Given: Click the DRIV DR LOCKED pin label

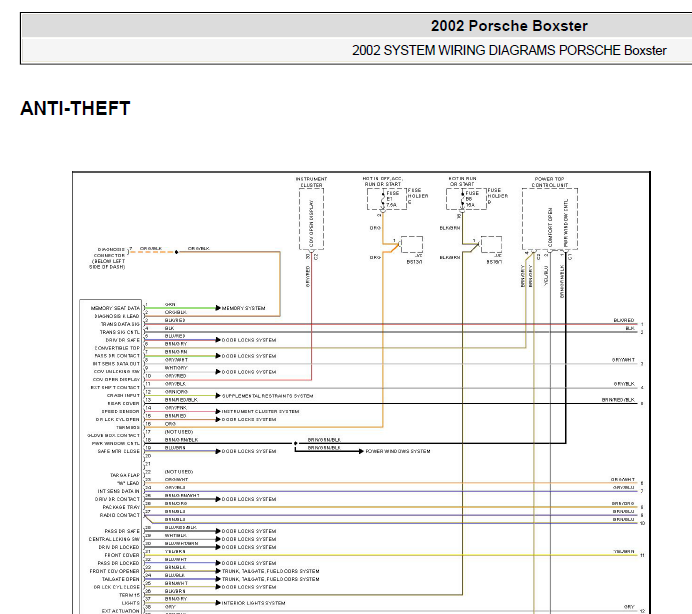Looking at the screenshot, I should click(x=119, y=547).
